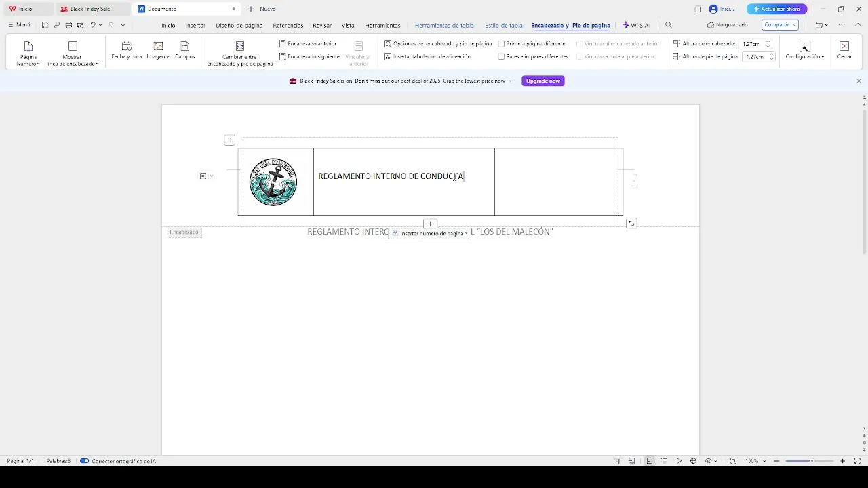The height and width of the screenshot is (488, 868).
Task: Click the Upgrade now button
Action: (x=543, y=81)
